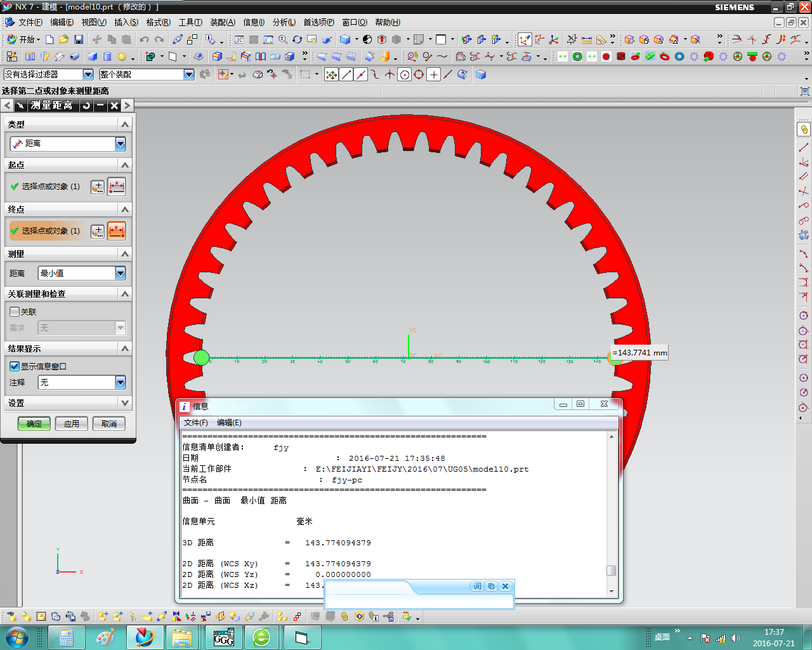Click the point constructor icon for start point

[98, 187]
